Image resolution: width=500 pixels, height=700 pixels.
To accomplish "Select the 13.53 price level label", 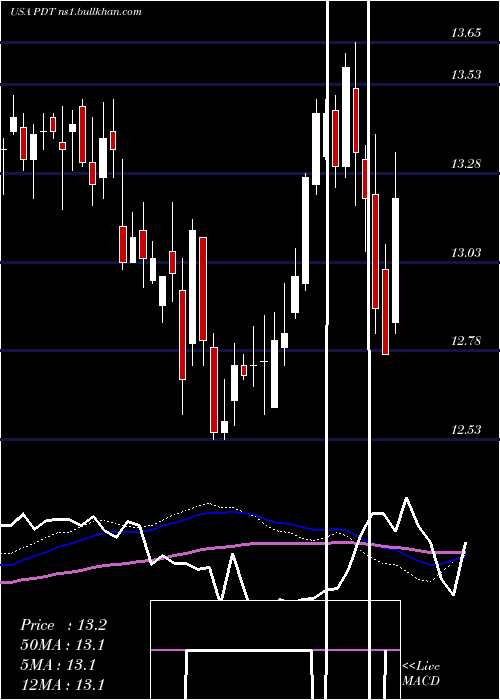I will point(466,74).
